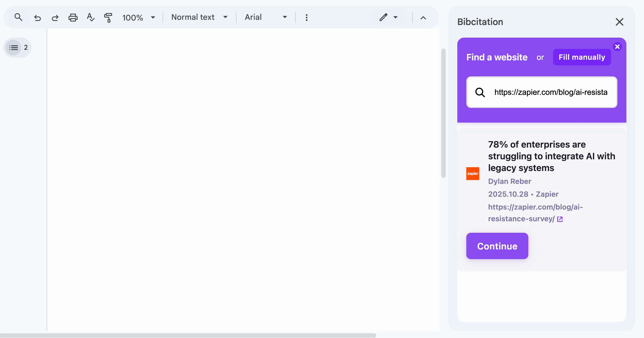Open the three-dot more options menu
644x338 pixels.
[306, 18]
